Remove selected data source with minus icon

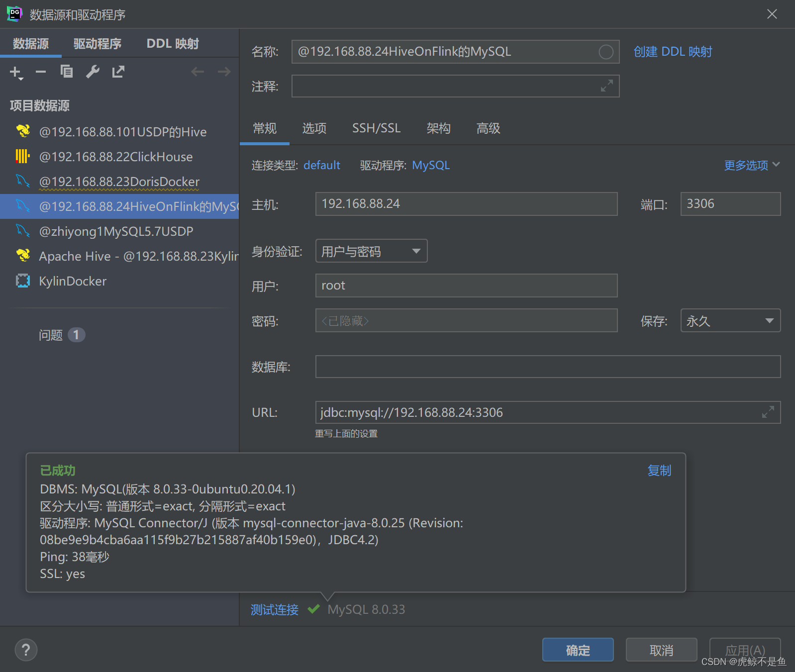coord(41,72)
